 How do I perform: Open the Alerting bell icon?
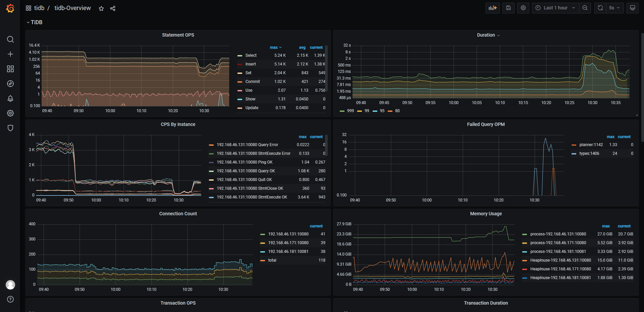pos(10,98)
